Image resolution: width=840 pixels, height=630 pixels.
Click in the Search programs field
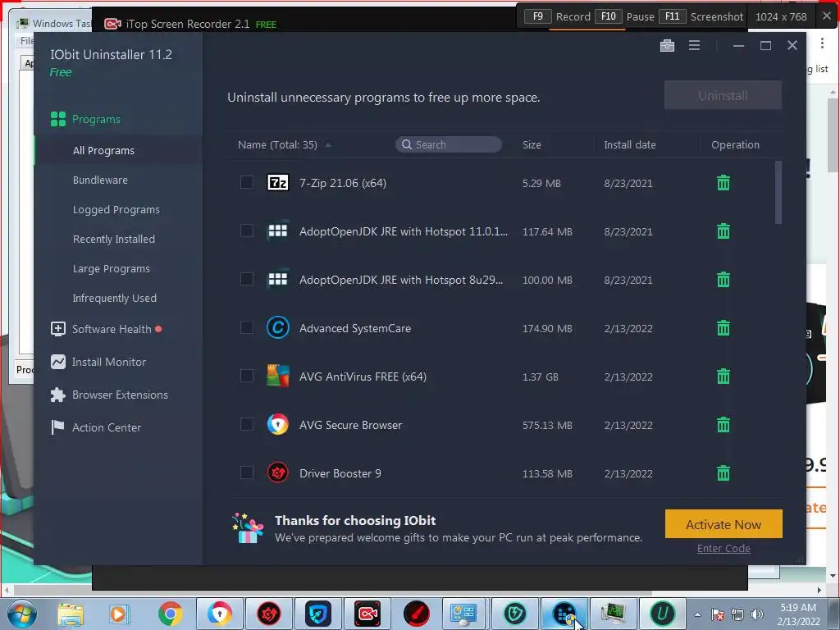click(x=449, y=144)
